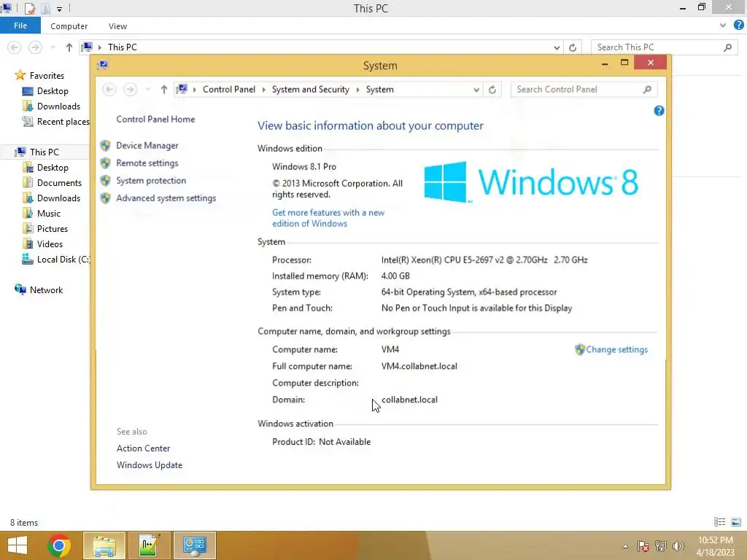Expand the ribbon chevron in This PC window
The image size is (747, 560).
(723, 26)
